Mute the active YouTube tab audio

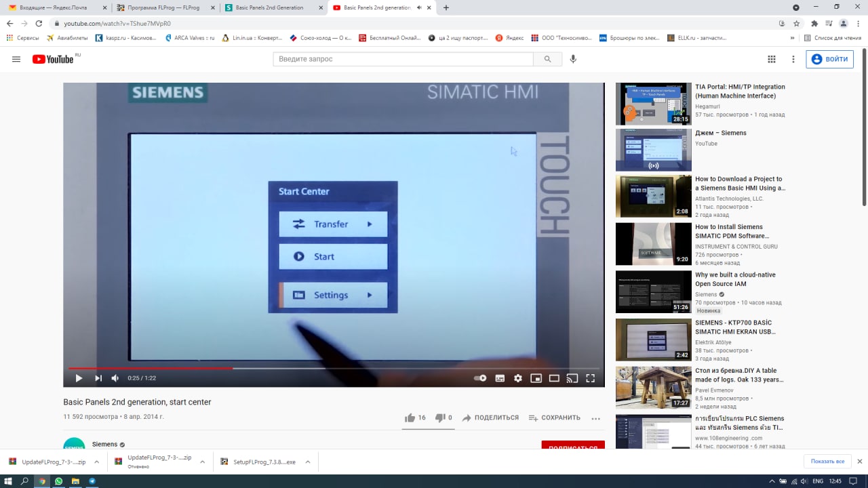coord(420,7)
